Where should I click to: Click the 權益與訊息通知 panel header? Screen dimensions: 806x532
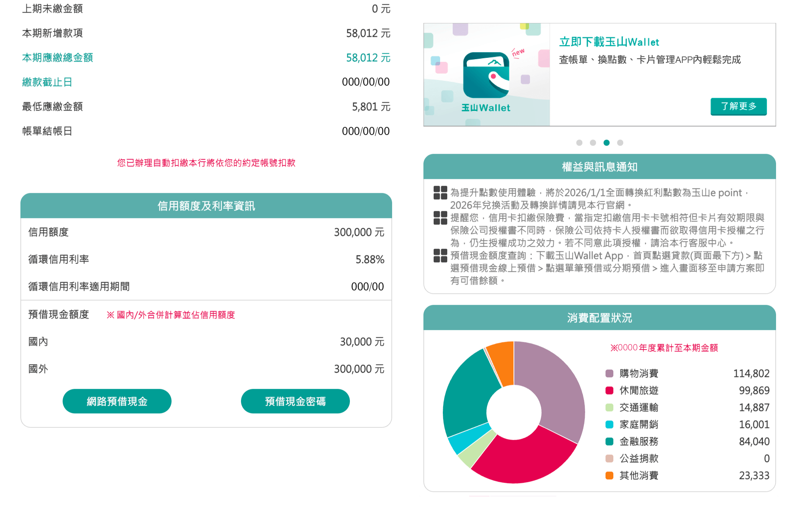point(599,167)
